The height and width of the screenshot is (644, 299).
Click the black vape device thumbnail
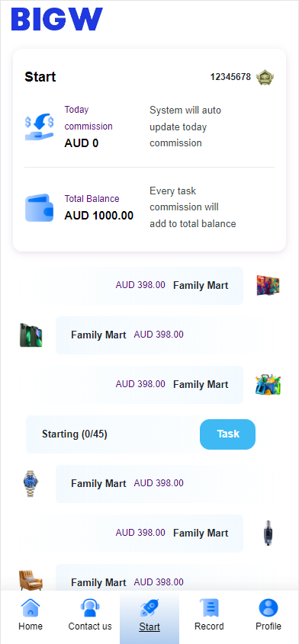(268, 533)
